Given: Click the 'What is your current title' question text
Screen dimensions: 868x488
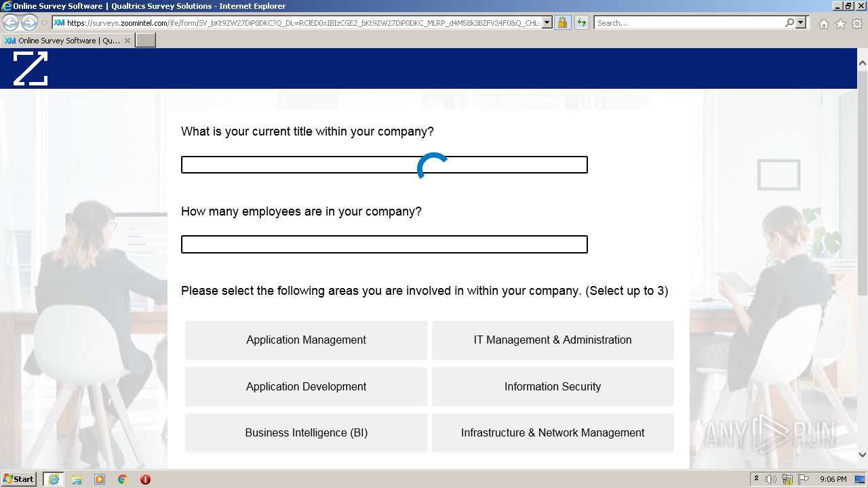Looking at the screenshot, I should [x=307, y=131].
